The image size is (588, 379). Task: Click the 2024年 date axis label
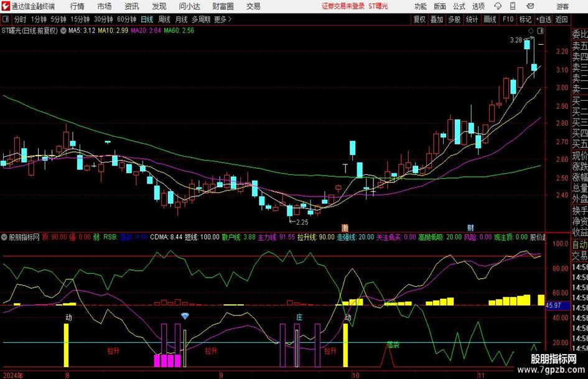[12, 375]
